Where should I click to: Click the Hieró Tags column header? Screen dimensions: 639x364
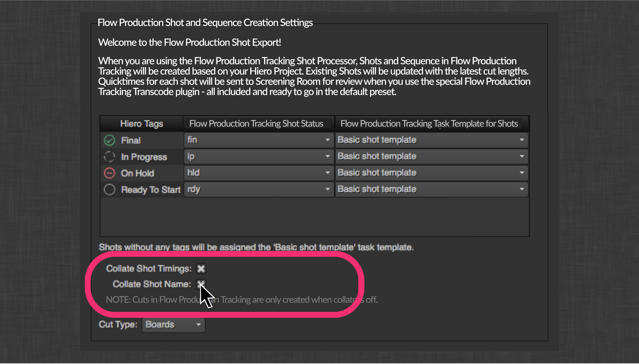point(141,124)
